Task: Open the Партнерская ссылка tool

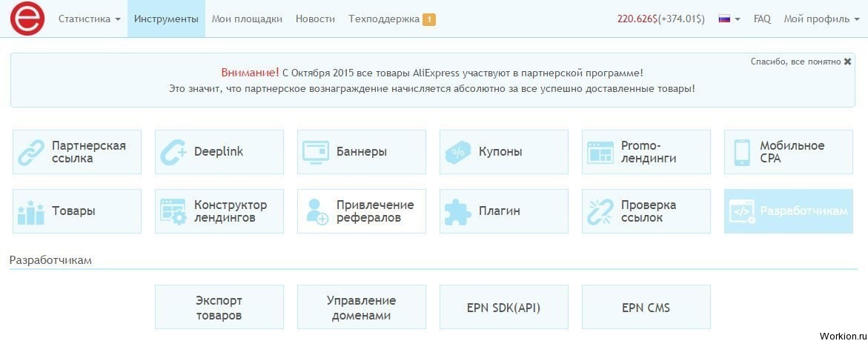Action: pos(77,152)
